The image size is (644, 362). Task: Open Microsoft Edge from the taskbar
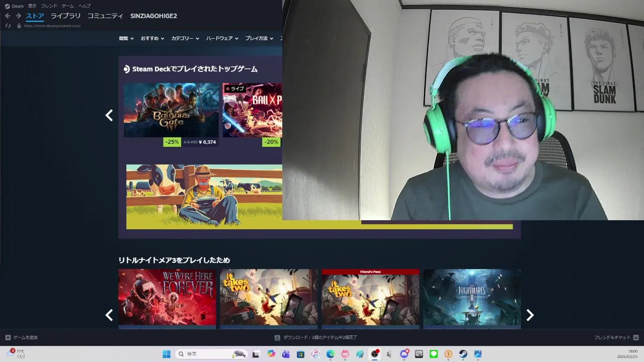330,354
